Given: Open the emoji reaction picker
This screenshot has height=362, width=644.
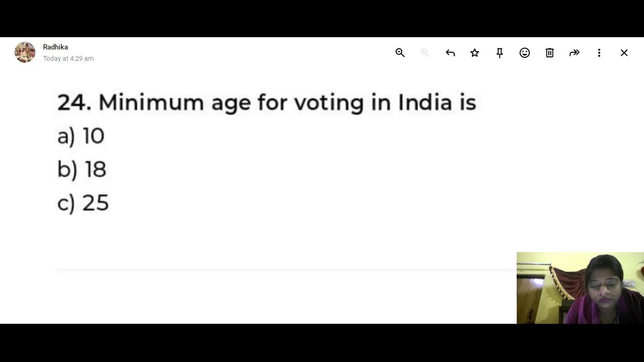Looking at the screenshot, I should 525,53.
